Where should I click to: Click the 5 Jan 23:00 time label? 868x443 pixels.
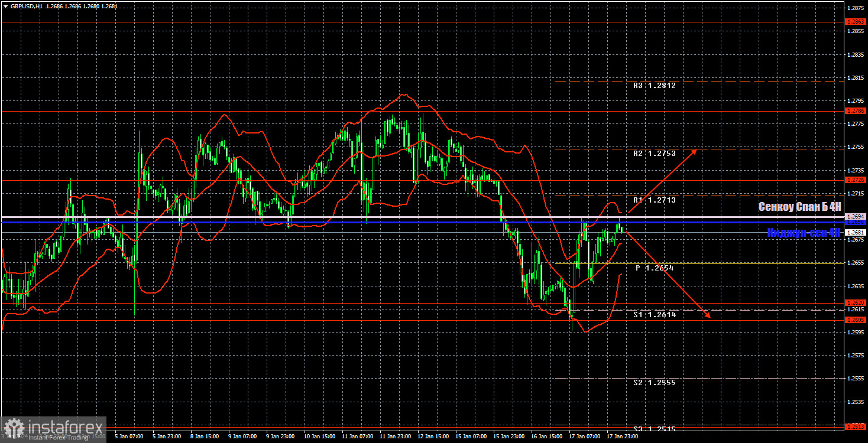pos(166,437)
